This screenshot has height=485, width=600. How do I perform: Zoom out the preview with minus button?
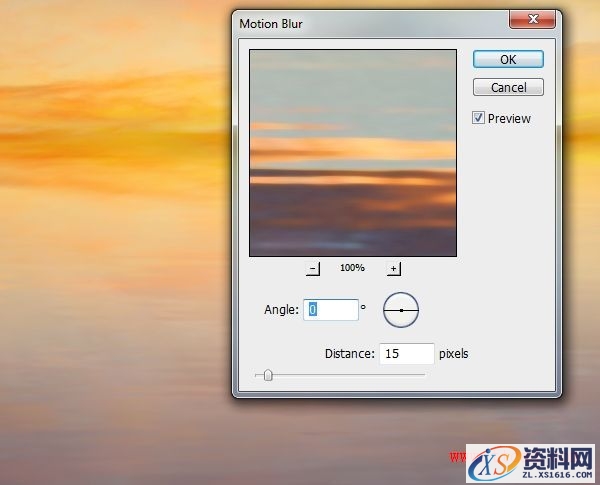313,268
